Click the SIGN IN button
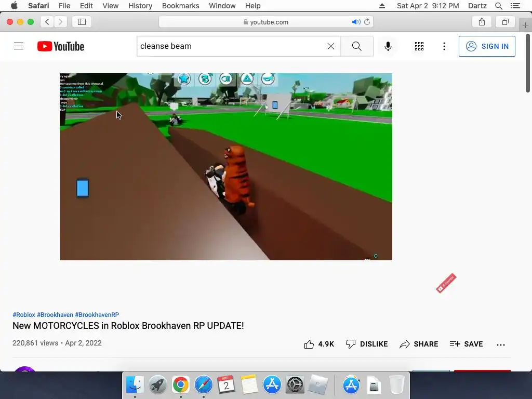The height and width of the screenshot is (399, 532). pos(487,46)
